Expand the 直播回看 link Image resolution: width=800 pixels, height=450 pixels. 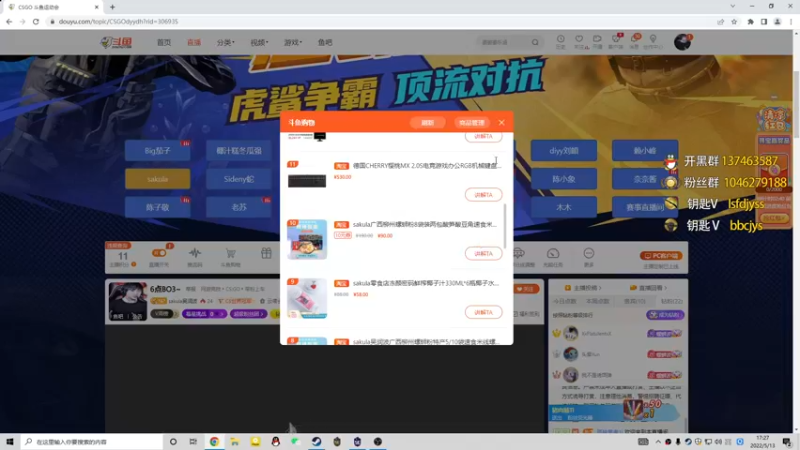(648, 288)
